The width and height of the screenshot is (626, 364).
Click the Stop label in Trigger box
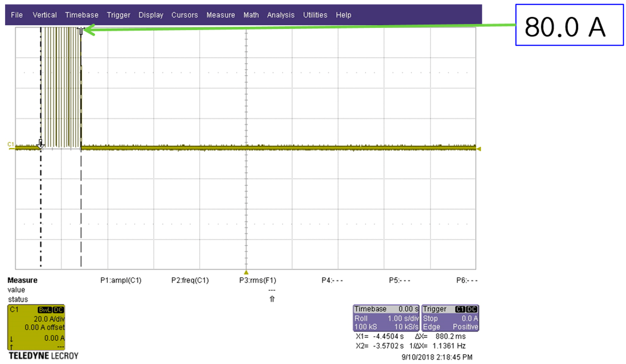coord(430,318)
